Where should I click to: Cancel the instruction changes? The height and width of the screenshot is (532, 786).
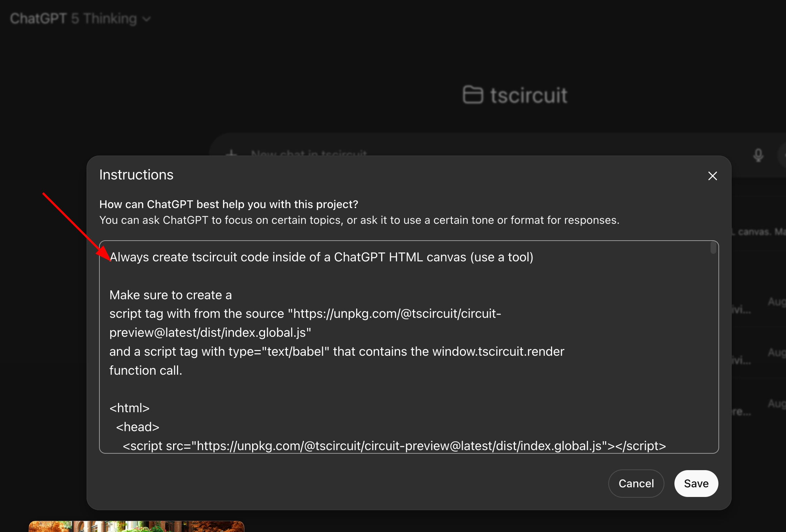636,483
